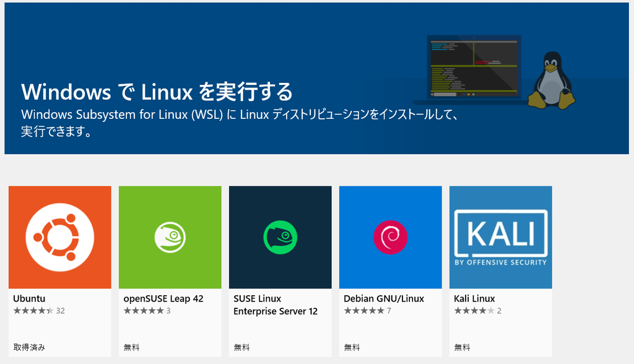634x364 pixels.
Task: Click the Debian GNU/Linux title
Action: pyautogui.click(x=384, y=299)
